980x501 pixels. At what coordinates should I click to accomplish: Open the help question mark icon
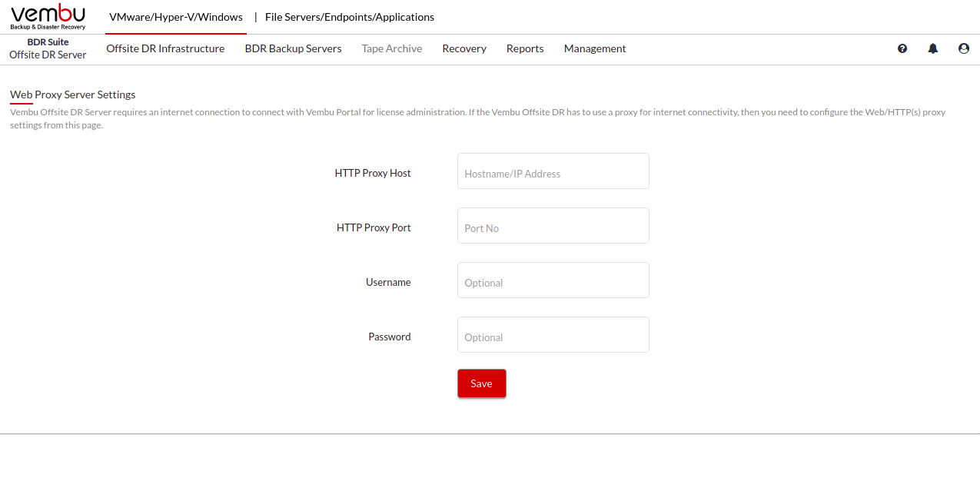point(902,48)
